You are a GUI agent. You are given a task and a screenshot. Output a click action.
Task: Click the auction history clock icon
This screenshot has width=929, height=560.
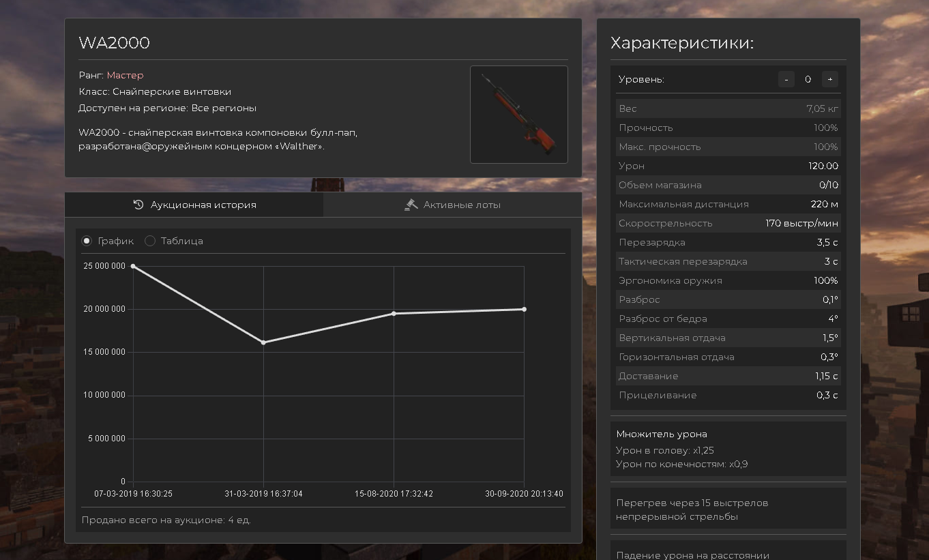(x=138, y=205)
